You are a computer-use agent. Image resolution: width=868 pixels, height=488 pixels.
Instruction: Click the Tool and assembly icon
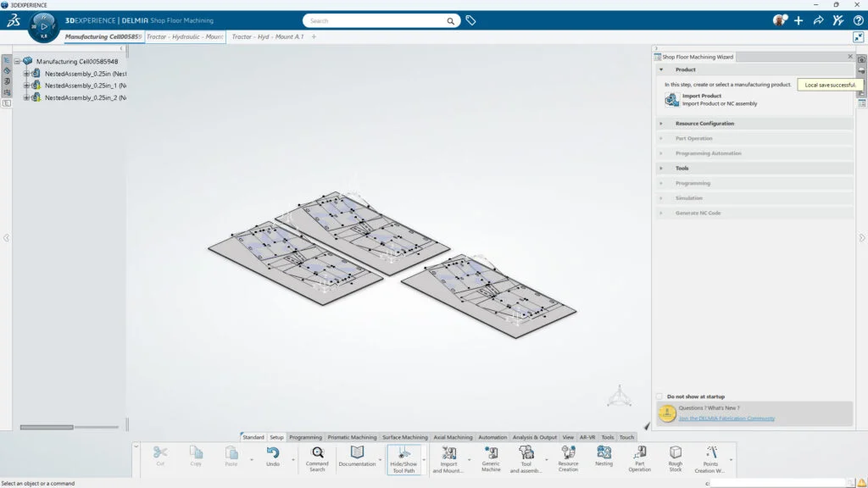click(526, 459)
